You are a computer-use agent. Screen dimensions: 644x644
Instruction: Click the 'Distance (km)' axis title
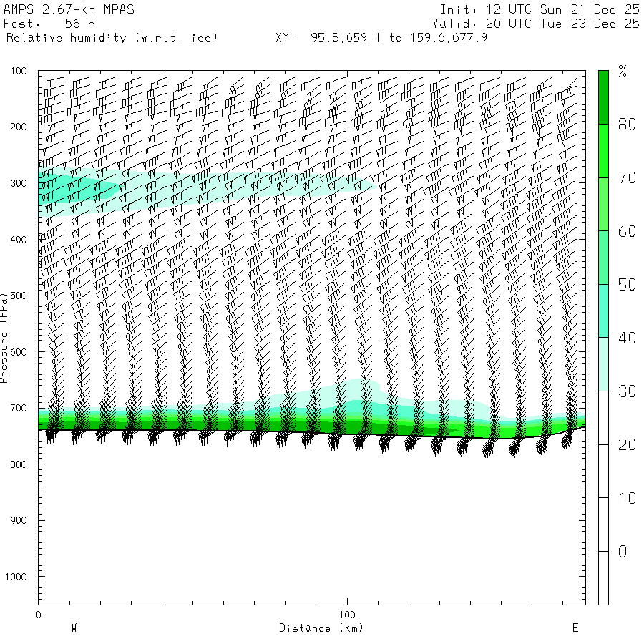click(321, 628)
